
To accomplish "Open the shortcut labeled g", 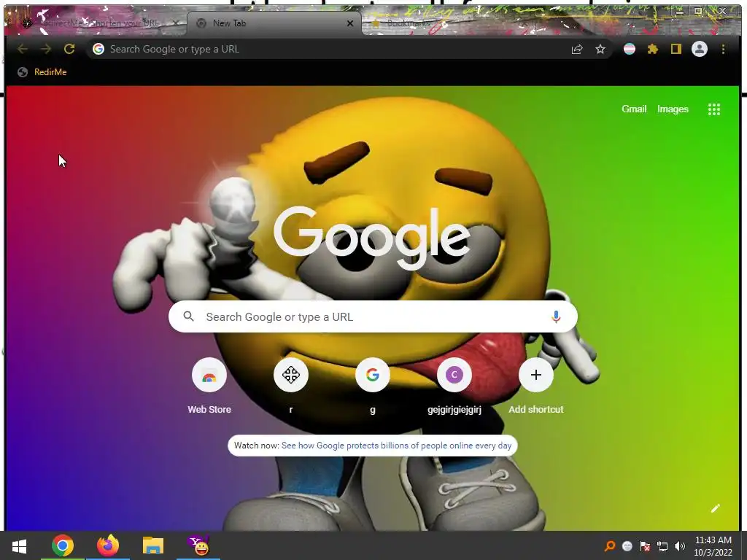I will 373,386.
